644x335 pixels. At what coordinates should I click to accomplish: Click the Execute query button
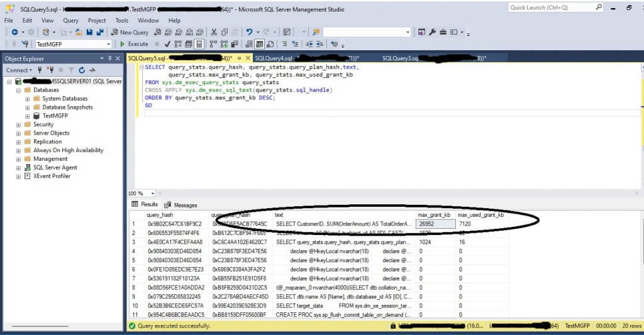(x=134, y=44)
